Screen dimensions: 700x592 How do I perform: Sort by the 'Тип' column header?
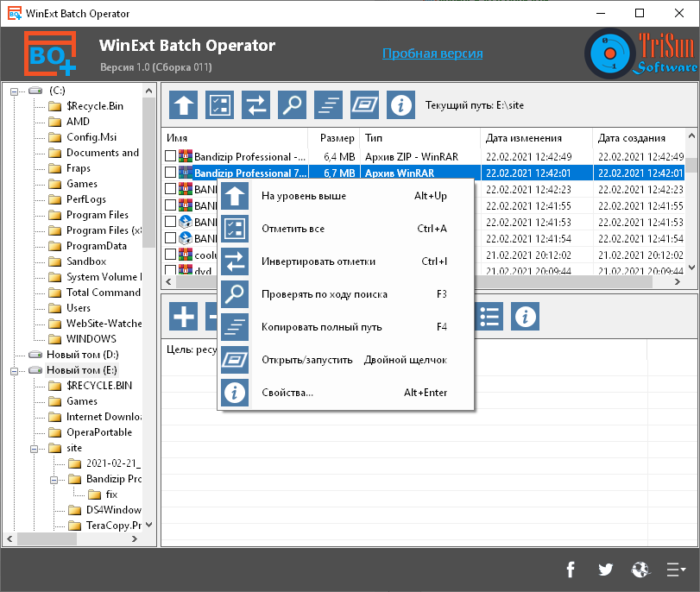[x=420, y=138]
